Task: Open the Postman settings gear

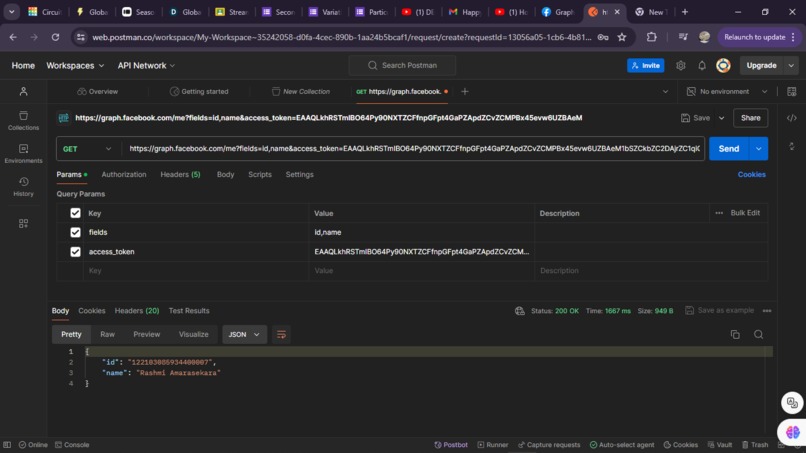Action: tap(681, 65)
